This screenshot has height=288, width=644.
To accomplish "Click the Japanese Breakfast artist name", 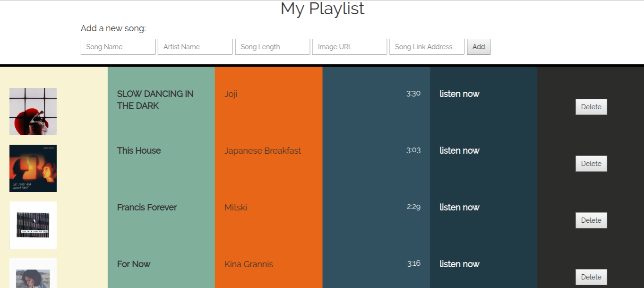I will tap(263, 151).
